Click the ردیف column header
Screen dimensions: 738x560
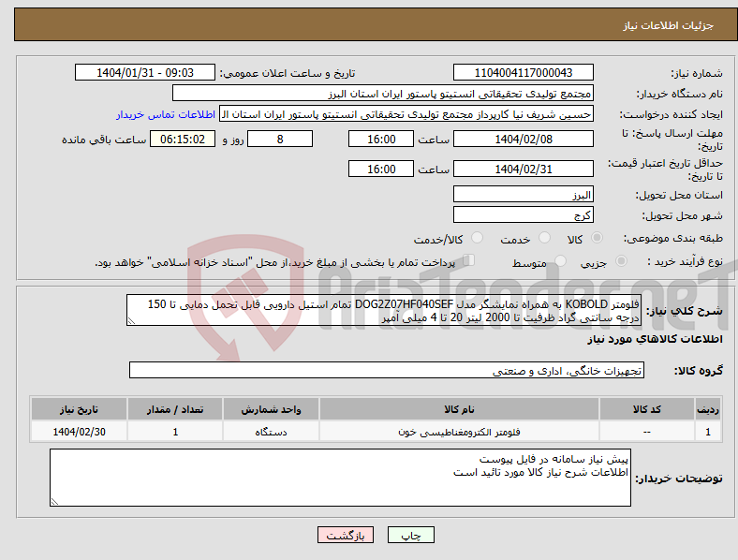pyautogui.click(x=708, y=409)
